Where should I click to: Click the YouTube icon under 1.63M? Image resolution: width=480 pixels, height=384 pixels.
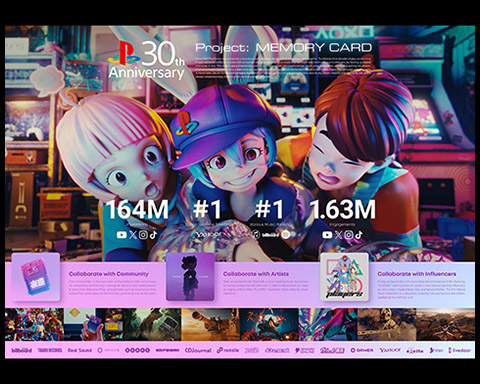[x=327, y=235]
